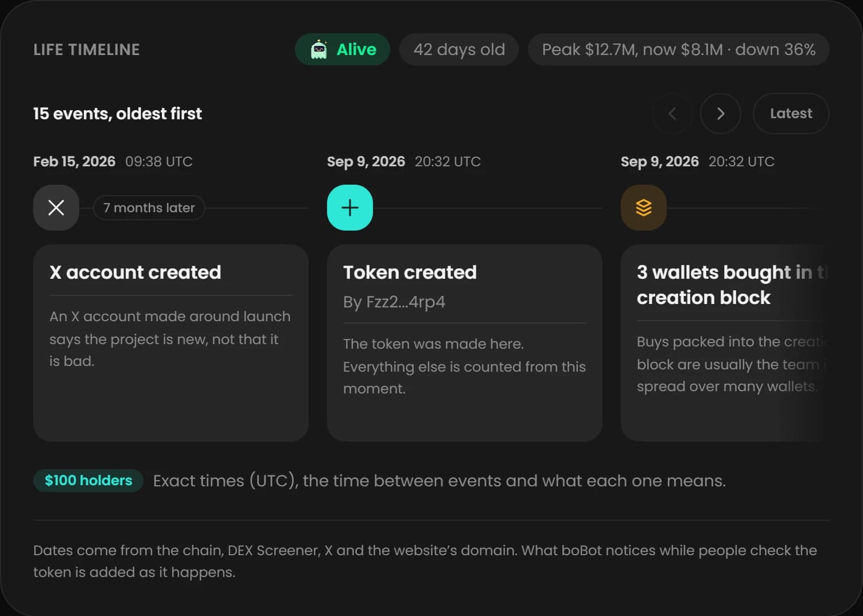The image size is (863, 616).
Task: Go to previous events with left chevron
Action: pyautogui.click(x=672, y=114)
